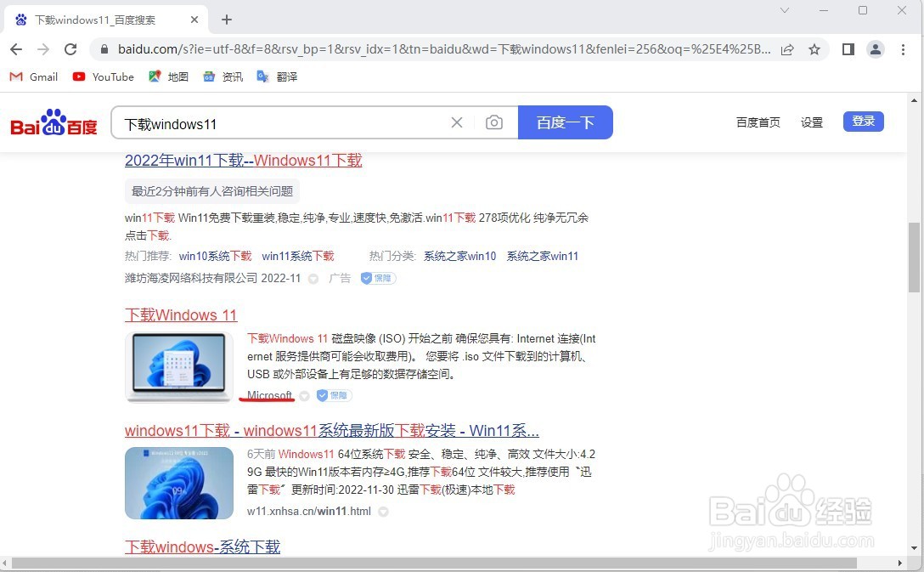This screenshot has width=924, height=572.
Task: Click the Baidu logo
Action: click(54, 122)
